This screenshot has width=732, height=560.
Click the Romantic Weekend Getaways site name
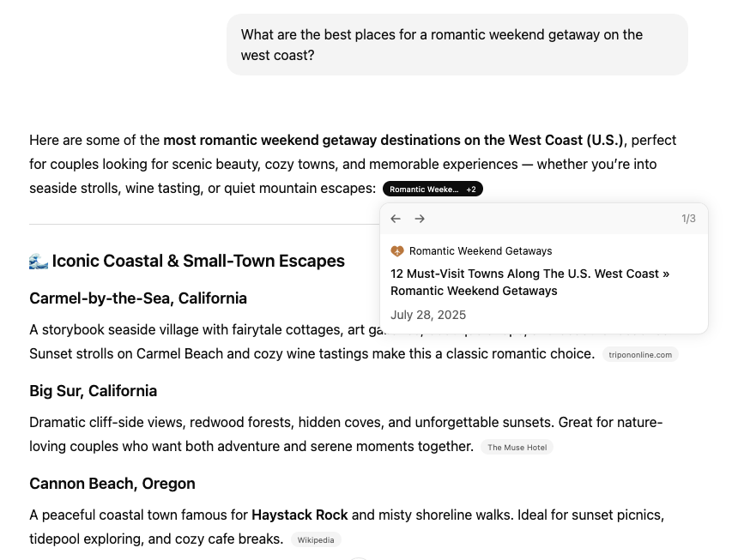(481, 251)
